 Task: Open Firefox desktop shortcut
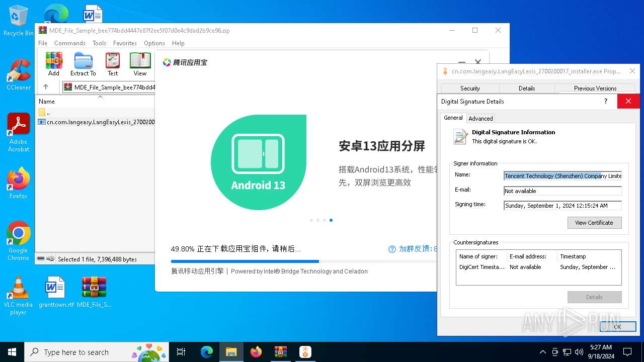click(x=18, y=183)
